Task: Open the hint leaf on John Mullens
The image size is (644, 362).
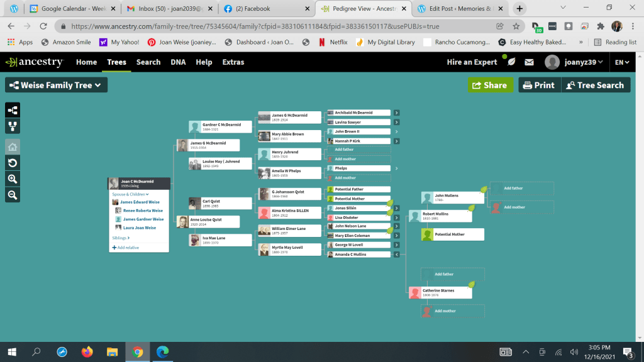Action: tap(484, 189)
